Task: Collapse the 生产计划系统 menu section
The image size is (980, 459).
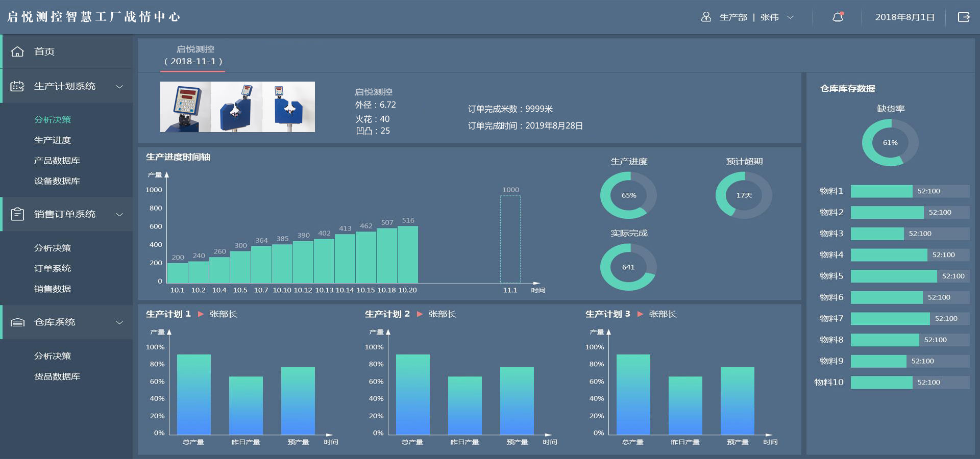Action: [x=119, y=86]
